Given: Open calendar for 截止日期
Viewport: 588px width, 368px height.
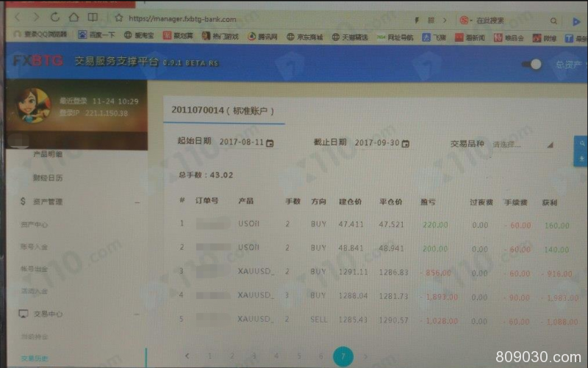Looking at the screenshot, I should (406, 143).
